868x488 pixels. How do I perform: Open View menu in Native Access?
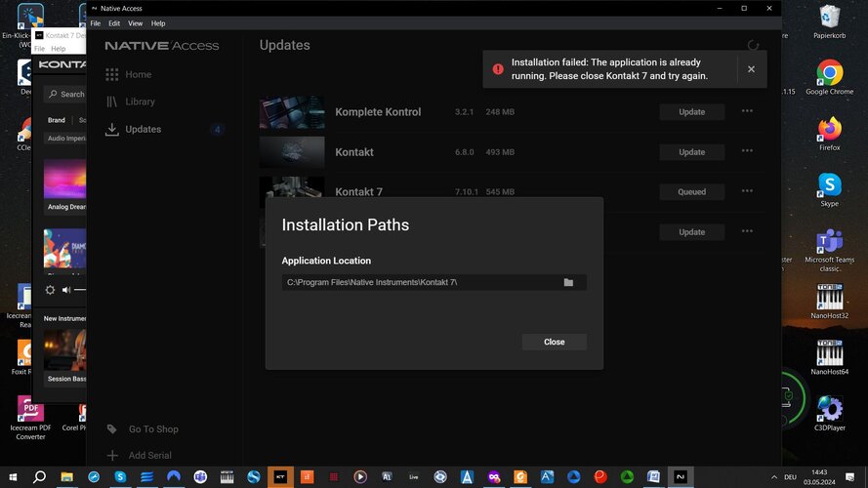pyautogui.click(x=135, y=23)
